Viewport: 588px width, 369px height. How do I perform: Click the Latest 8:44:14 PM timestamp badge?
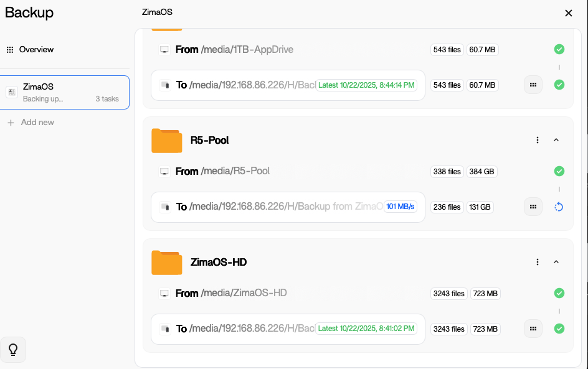coord(366,85)
